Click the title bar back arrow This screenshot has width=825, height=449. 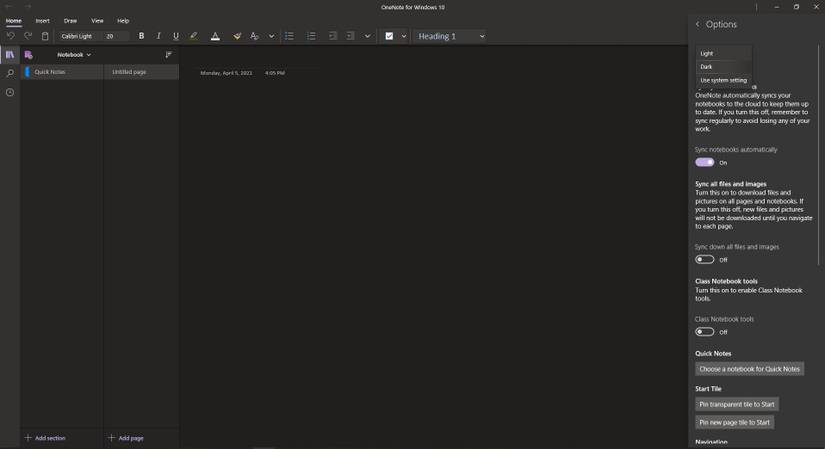(x=8, y=7)
